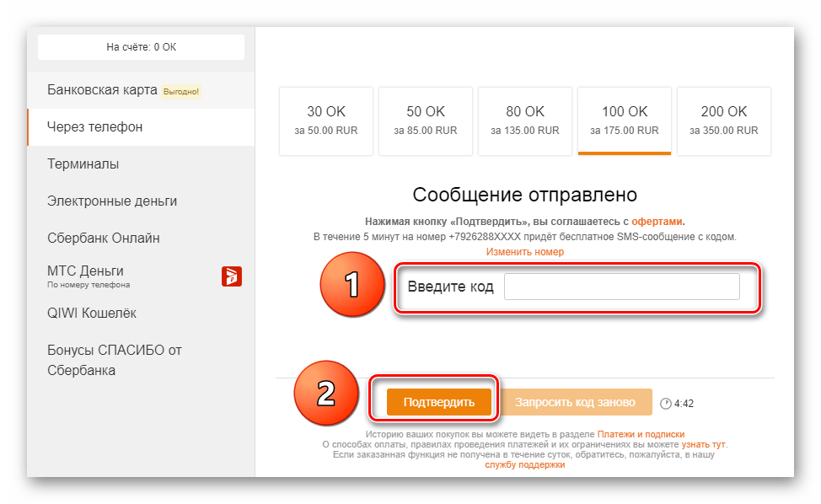The height and width of the screenshot is (504, 821).
Task: Pick the 50 OK за 85.00 RUR package
Action: tap(425, 121)
